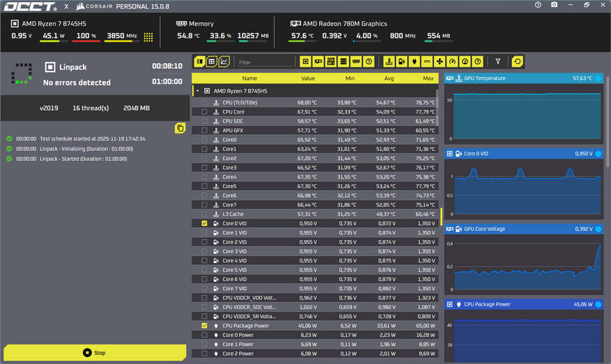
Task: Check the L3 Cache checkbox
Action: [x=204, y=214]
